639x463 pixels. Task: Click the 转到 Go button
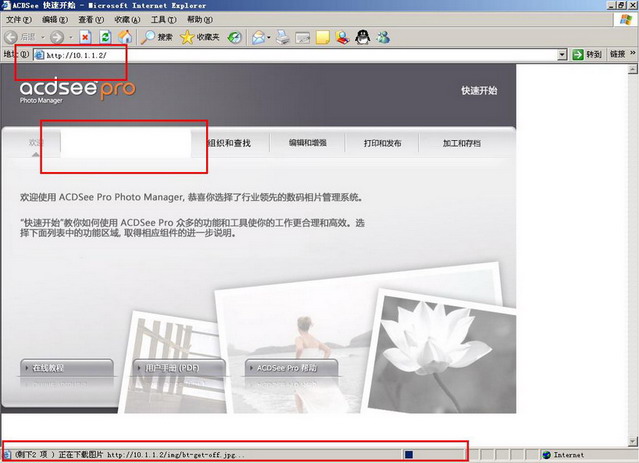pyautogui.click(x=586, y=54)
